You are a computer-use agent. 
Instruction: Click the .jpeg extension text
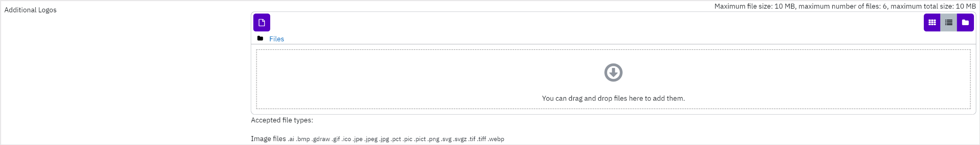(x=371, y=139)
